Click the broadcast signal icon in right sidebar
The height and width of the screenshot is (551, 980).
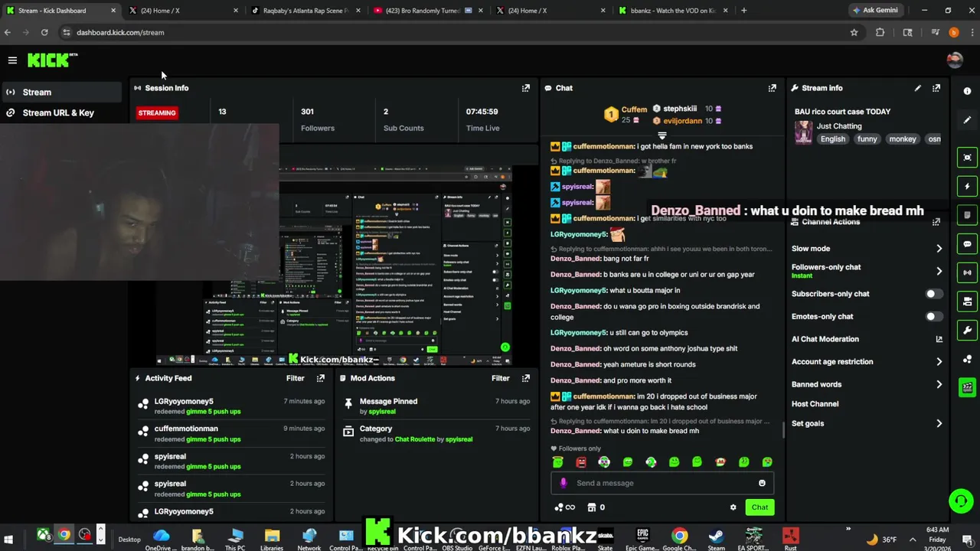coord(967,272)
